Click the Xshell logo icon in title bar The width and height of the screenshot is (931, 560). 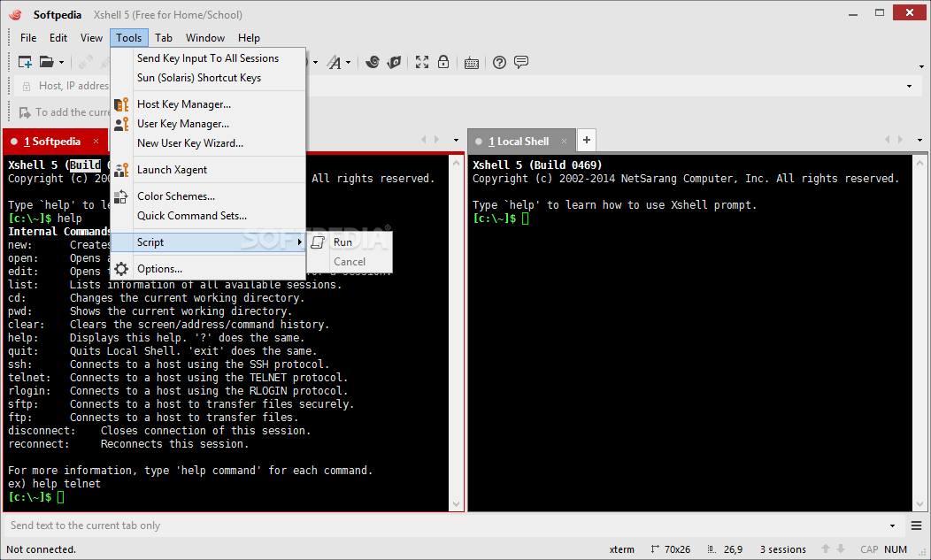15,15
